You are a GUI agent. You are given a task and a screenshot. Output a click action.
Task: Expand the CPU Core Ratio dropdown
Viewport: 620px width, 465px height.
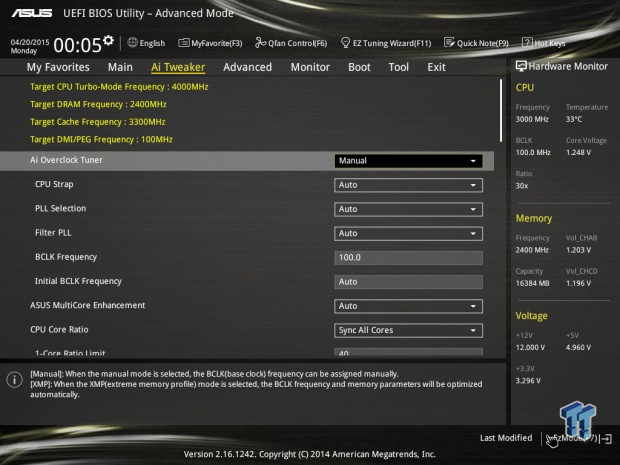click(408, 330)
